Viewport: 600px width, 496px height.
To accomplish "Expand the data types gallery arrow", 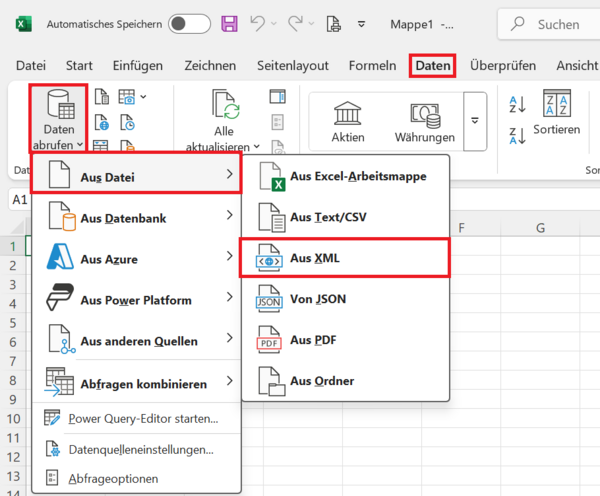I will click(475, 119).
